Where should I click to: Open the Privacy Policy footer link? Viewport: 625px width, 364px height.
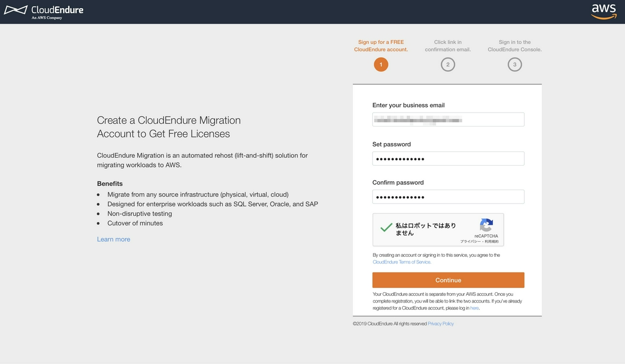441,324
